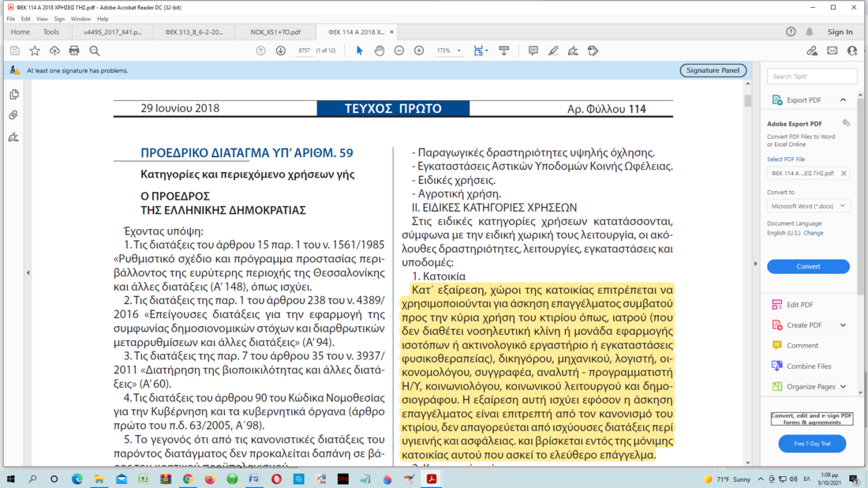The height and width of the screenshot is (488, 868).
Task: Click the Print file icon
Action: (x=74, y=51)
